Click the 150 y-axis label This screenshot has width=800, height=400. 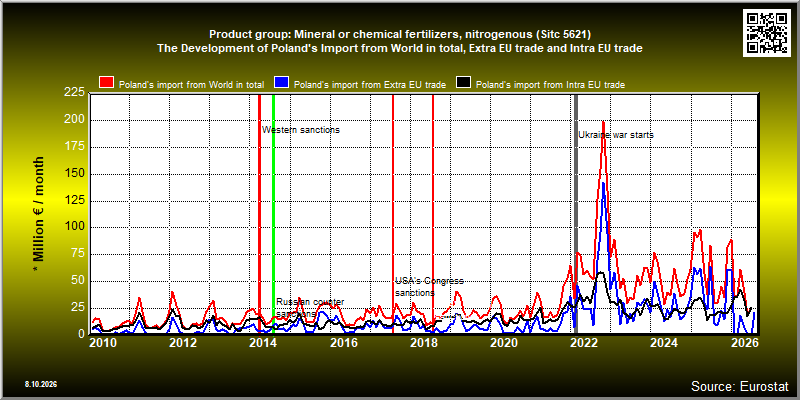[x=74, y=173]
